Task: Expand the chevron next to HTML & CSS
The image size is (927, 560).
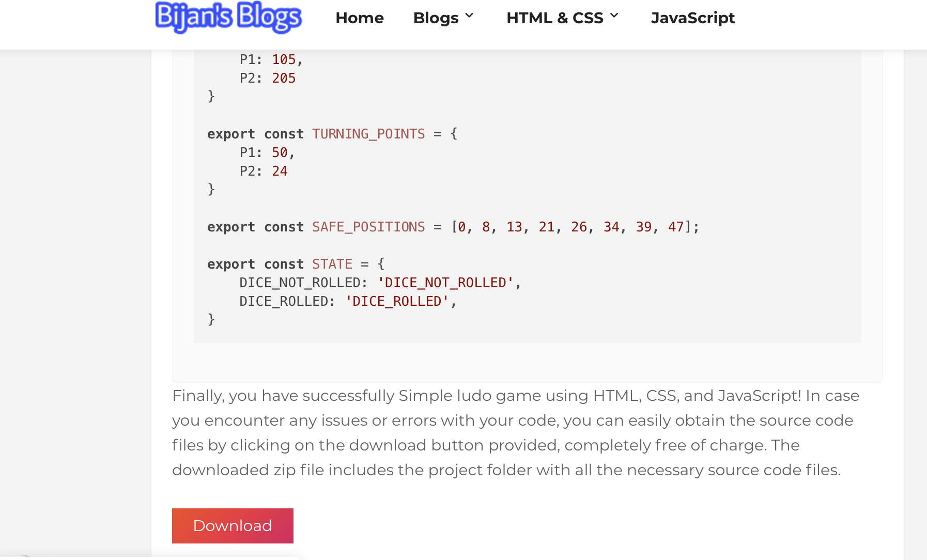Action: [614, 16]
